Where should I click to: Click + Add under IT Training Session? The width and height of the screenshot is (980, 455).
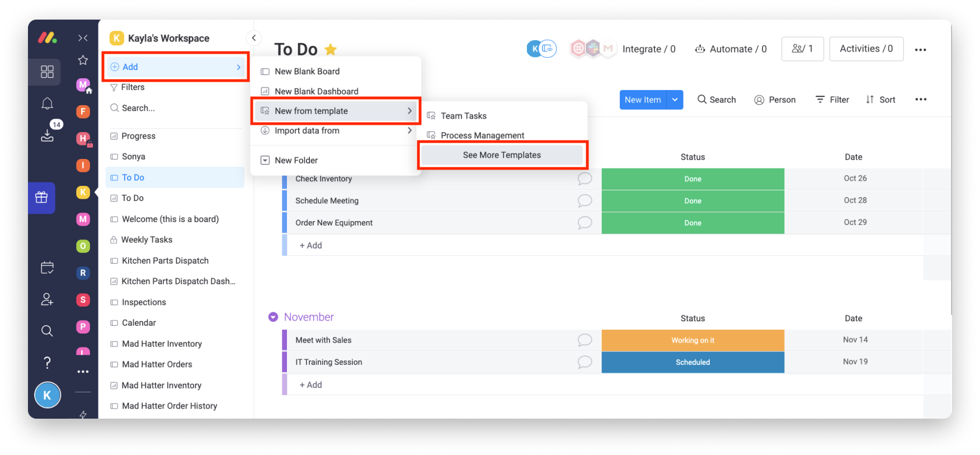tap(310, 385)
